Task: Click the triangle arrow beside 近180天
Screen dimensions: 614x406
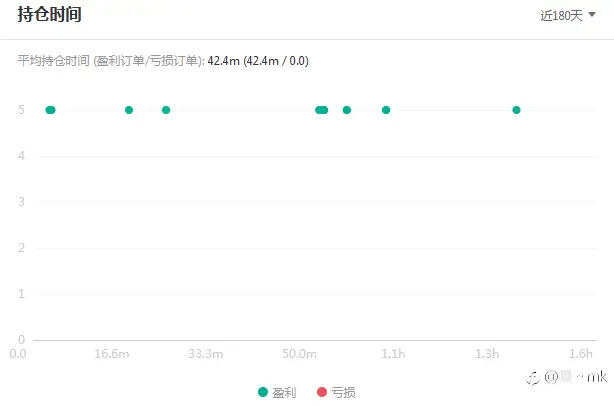Action: [x=592, y=14]
